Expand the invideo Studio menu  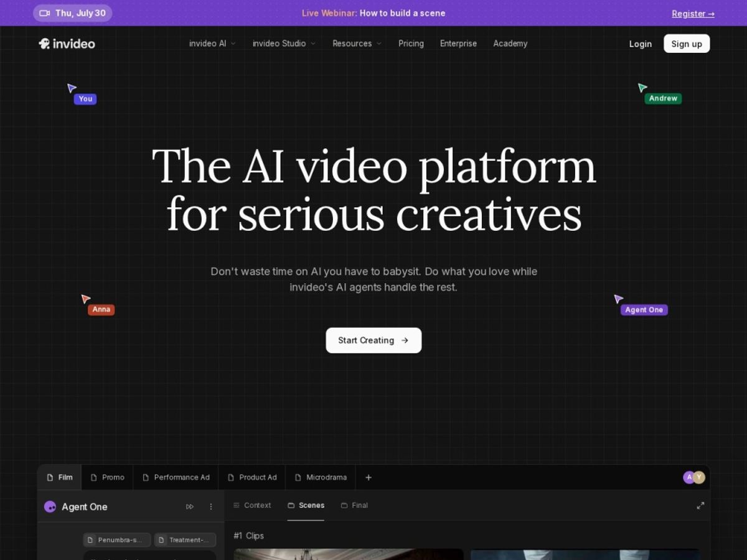(284, 44)
